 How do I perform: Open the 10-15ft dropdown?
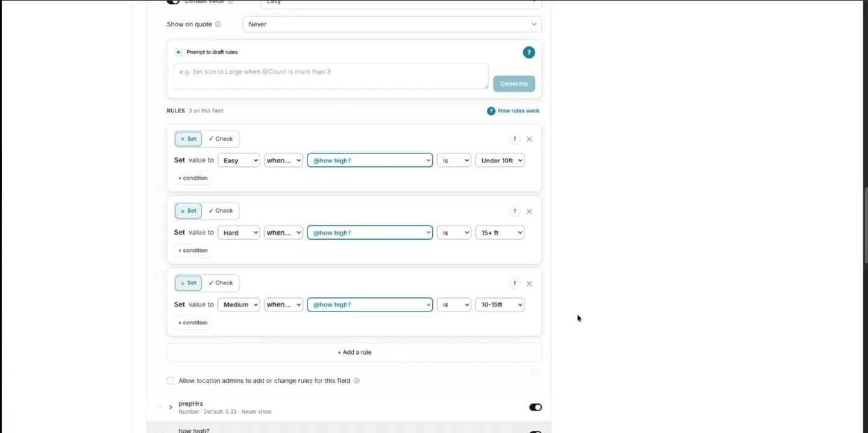click(500, 305)
